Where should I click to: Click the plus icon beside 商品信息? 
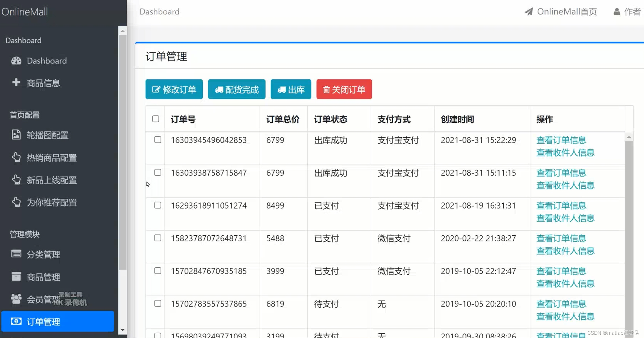[16, 82]
